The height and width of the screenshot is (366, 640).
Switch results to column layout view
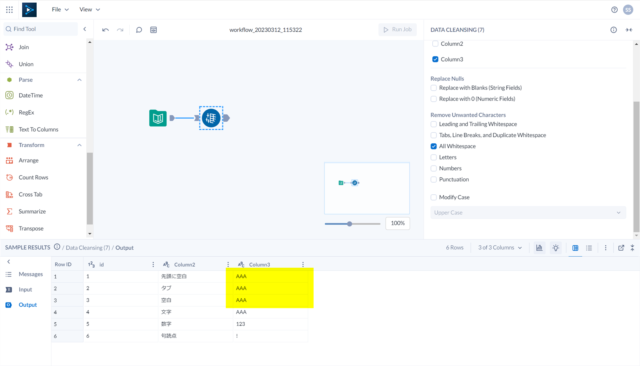pyautogui.click(x=575, y=248)
